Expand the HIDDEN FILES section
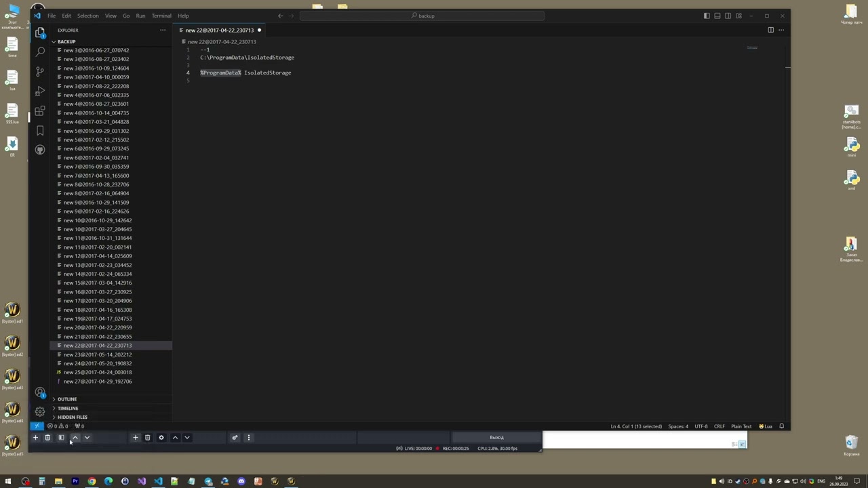 111,417
